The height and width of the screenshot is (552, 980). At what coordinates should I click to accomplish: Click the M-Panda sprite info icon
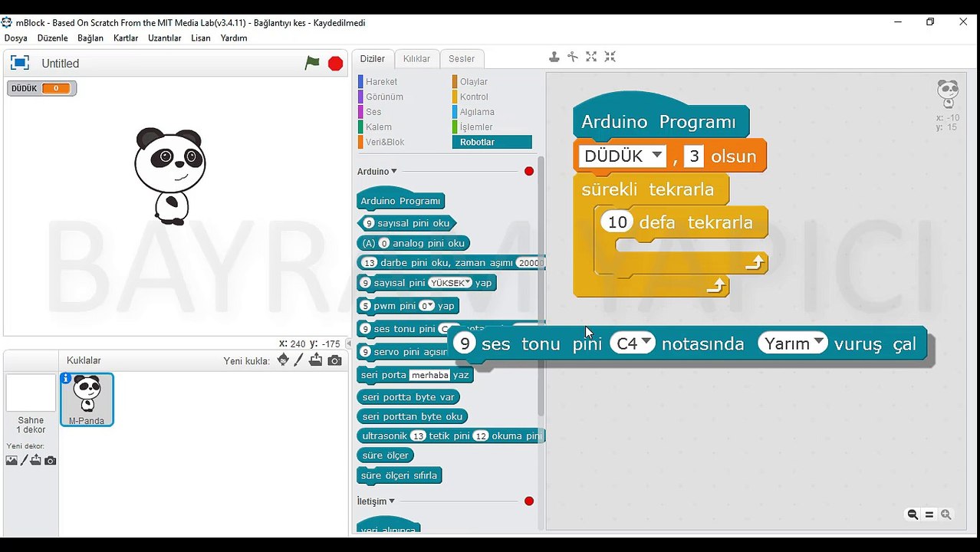[66, 379]
